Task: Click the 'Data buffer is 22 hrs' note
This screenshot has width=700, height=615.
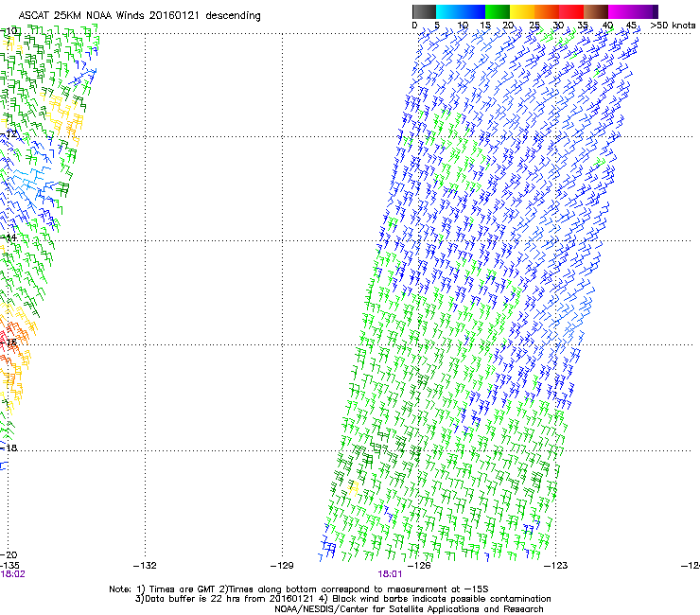Action: point(342,599)
